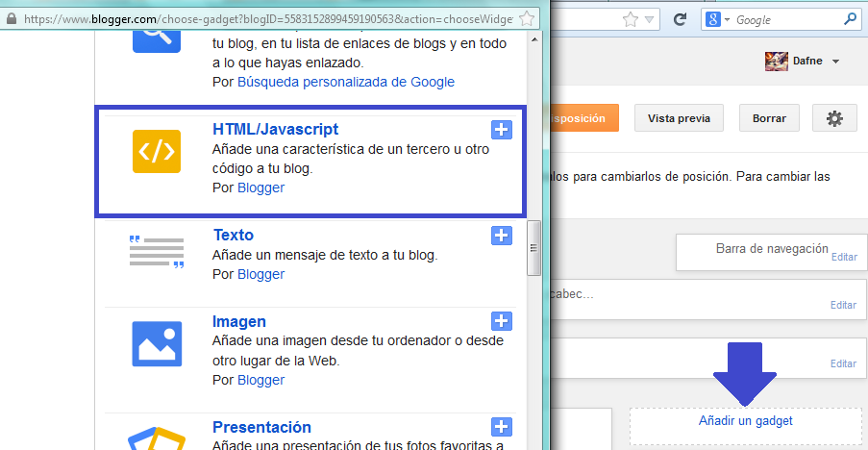This screenshot has width=868, height=450.
Task: Click the yellow HTML/Javascript code icon
Action: coord(157,152)
